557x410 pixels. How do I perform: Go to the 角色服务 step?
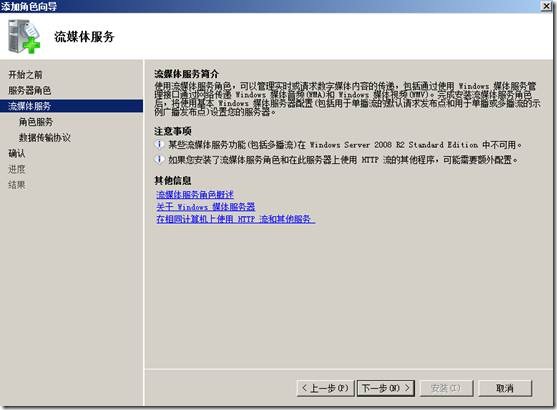click(36, 122)
